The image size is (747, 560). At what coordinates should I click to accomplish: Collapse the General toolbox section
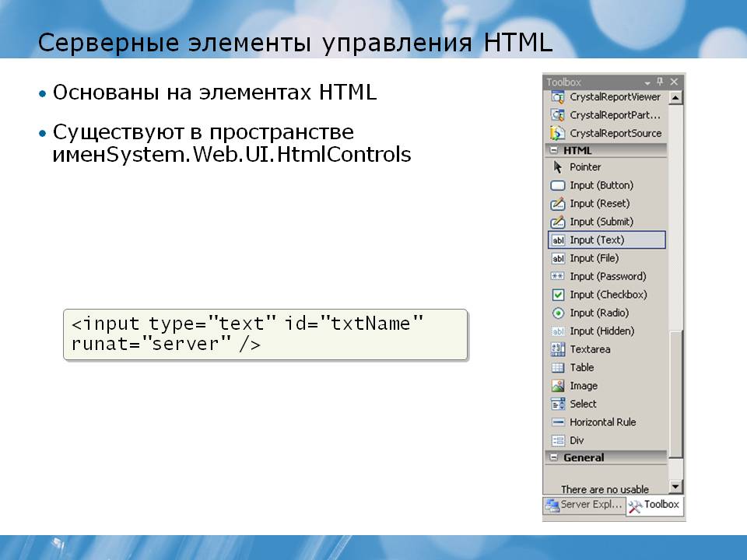553,457
